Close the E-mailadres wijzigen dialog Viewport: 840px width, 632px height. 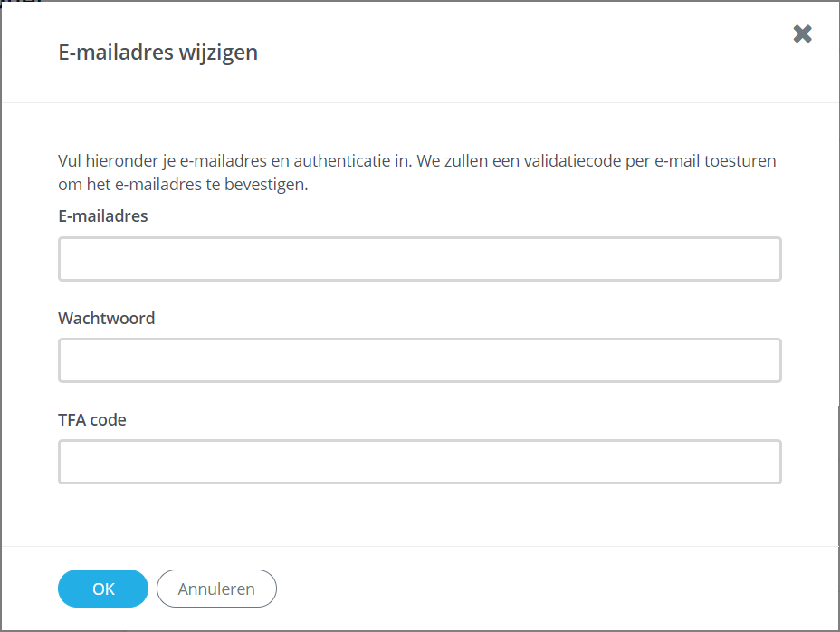802,34
